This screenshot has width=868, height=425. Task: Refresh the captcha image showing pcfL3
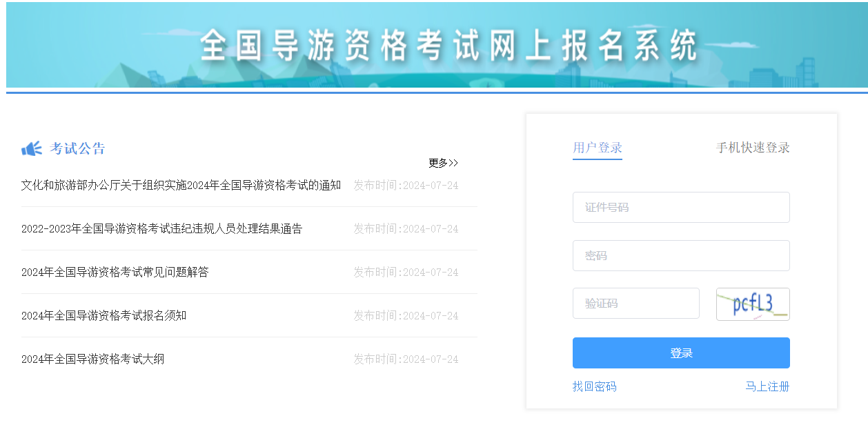(x=753, y=304)
